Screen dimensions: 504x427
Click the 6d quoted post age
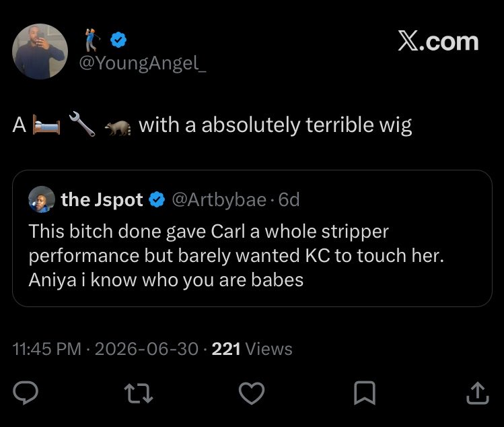pos(289,200)
